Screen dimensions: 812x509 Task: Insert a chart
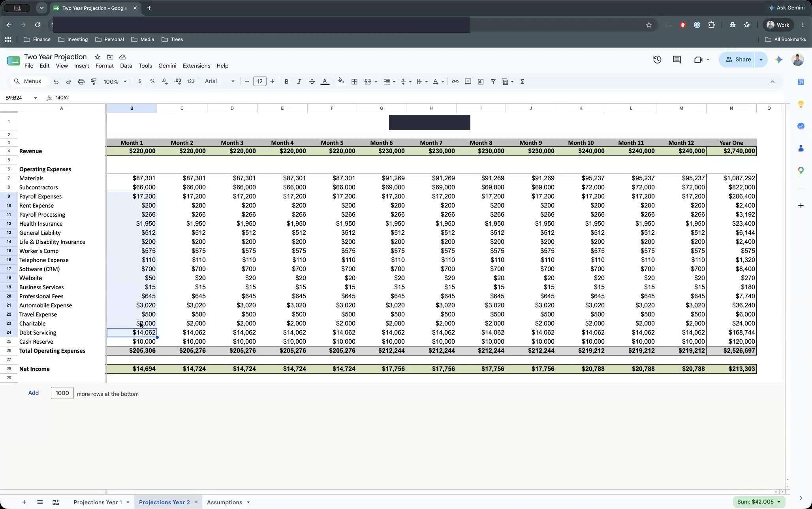(x=481, y=82)
